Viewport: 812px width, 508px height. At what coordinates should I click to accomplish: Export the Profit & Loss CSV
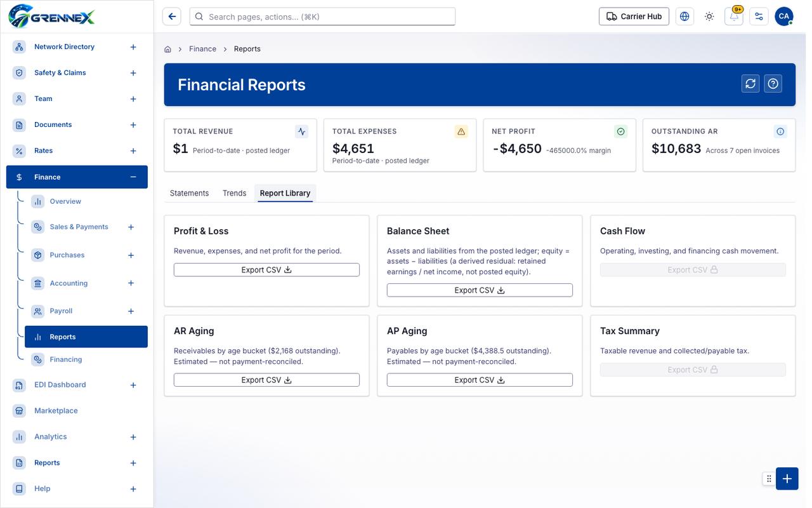(x=266, y=270)
